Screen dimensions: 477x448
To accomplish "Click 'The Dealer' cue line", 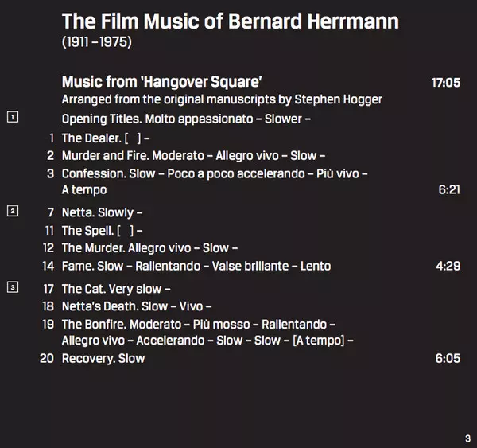I will pos(106,138).
